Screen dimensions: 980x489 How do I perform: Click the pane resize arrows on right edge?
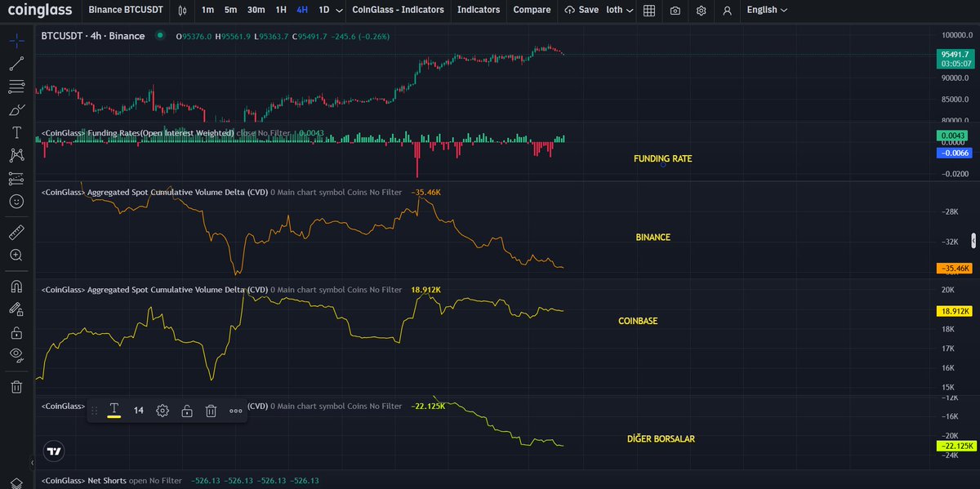click(973, 240)
